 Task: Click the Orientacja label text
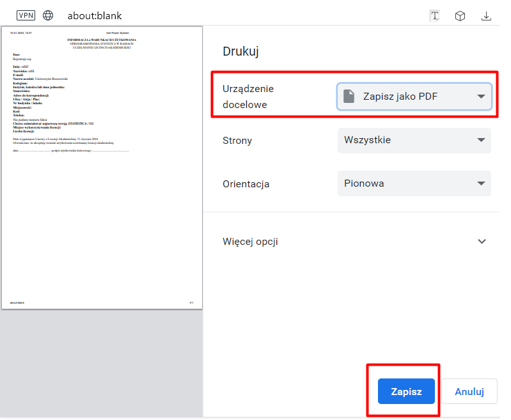pos(246,184)
